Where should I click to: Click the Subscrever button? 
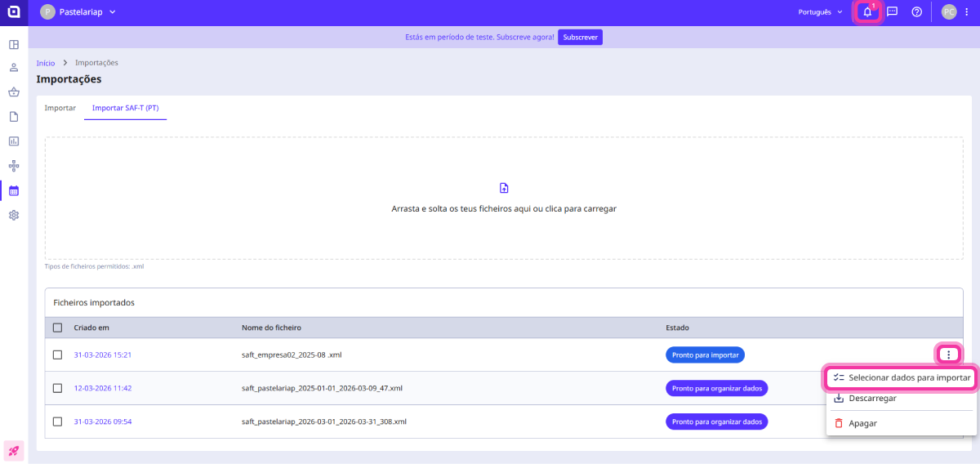point(580,38)
